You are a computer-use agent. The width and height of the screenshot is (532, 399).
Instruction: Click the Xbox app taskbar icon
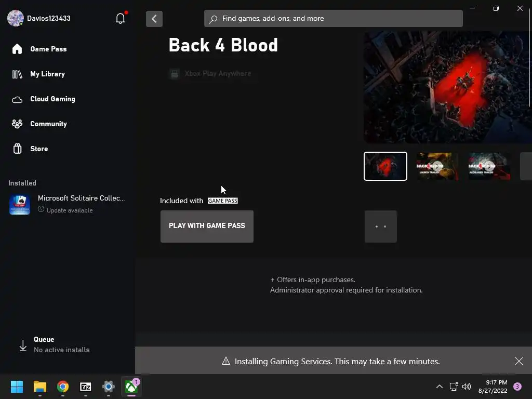(x=131, y=387)
